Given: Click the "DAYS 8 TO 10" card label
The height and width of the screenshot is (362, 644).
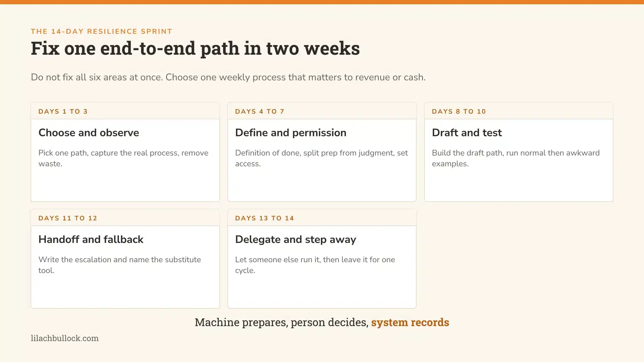Looking at the screenshot, I should (459, 111).
